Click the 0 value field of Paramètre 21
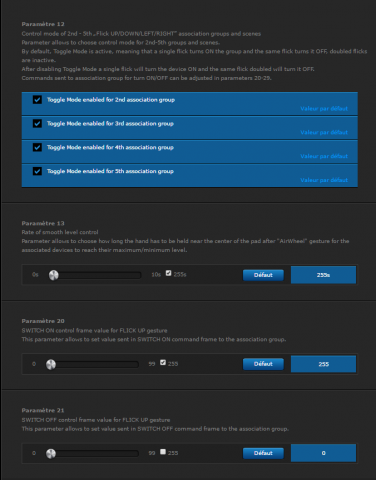This screenshot has width=376, height=480. click(323, 453)
